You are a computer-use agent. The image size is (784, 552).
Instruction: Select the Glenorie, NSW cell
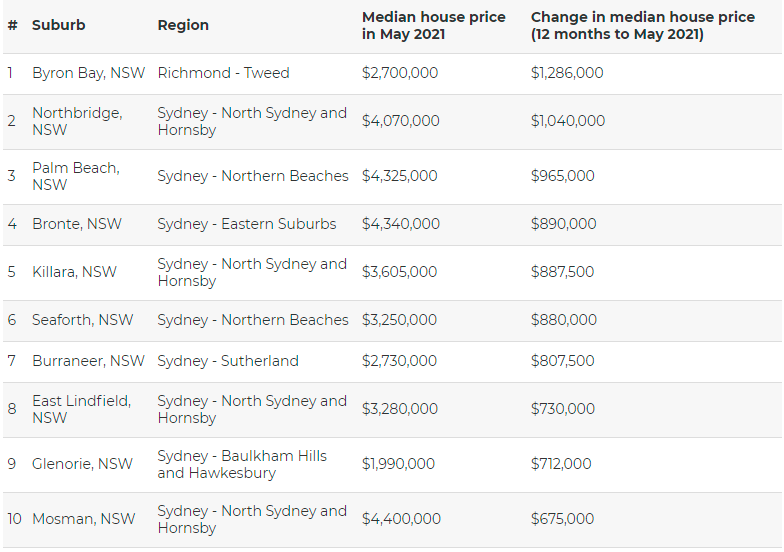pyautogui.click(x=82, y=464)
